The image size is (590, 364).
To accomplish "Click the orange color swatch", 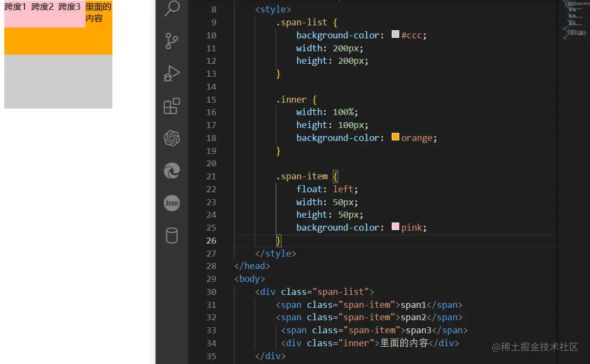I will click(x=395, y=137).
